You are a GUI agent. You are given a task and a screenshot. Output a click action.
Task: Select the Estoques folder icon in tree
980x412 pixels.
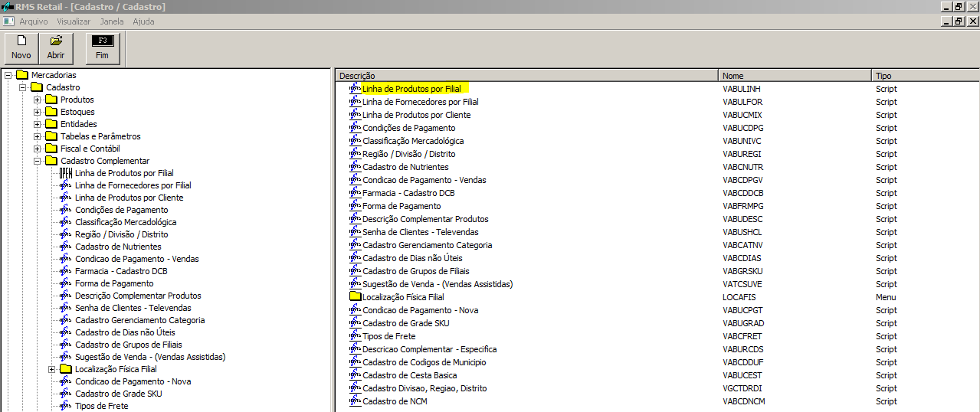coord(51,112)
